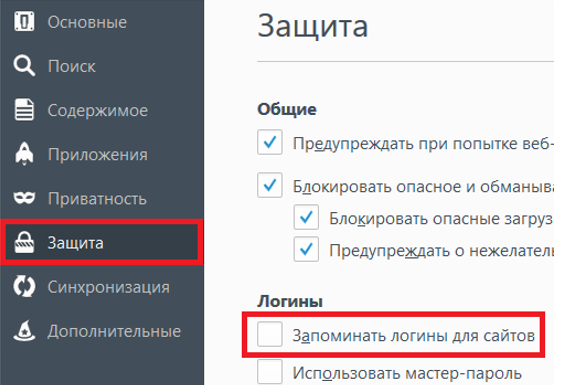
Task: Click the Приватность mask icon
Action: pos(24,198)
